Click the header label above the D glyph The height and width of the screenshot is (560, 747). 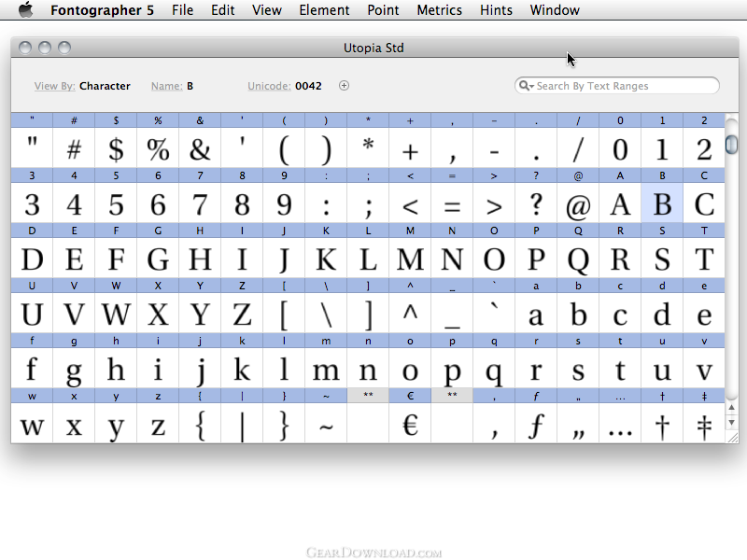[32, 231]
